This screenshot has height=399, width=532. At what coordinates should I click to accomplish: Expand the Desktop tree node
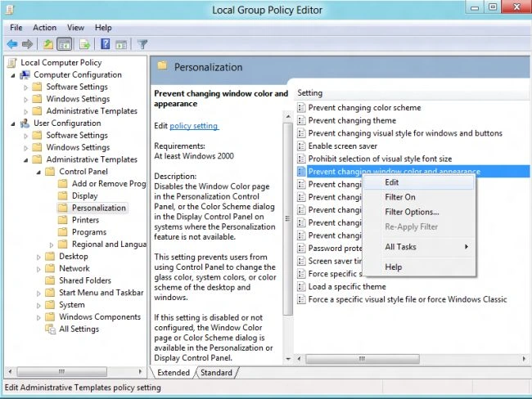38,257
